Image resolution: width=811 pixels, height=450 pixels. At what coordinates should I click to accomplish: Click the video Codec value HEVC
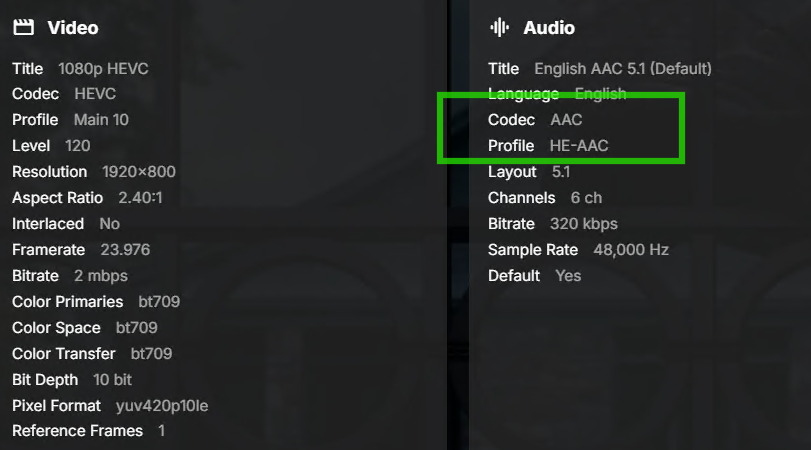[x=95, y=94]
